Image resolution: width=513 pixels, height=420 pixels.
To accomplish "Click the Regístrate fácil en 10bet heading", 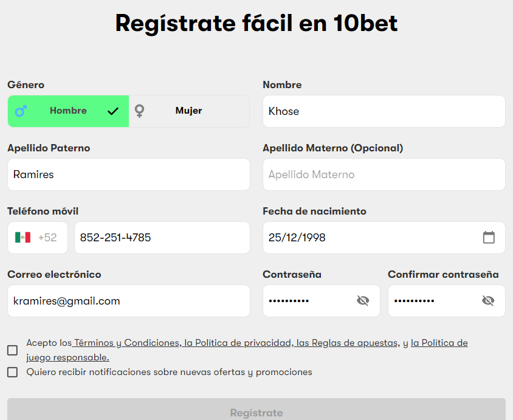I will (256, 24).
